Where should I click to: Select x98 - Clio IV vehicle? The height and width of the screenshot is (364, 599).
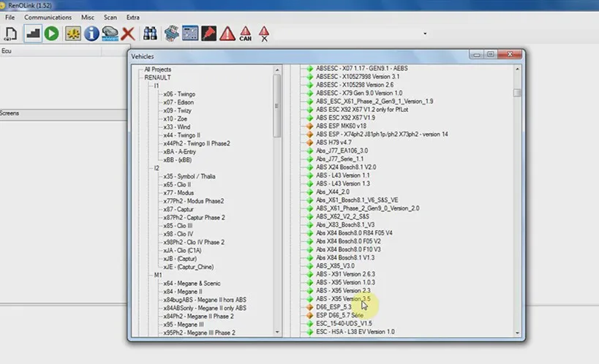pyautogui.click(x=178, y=234)
